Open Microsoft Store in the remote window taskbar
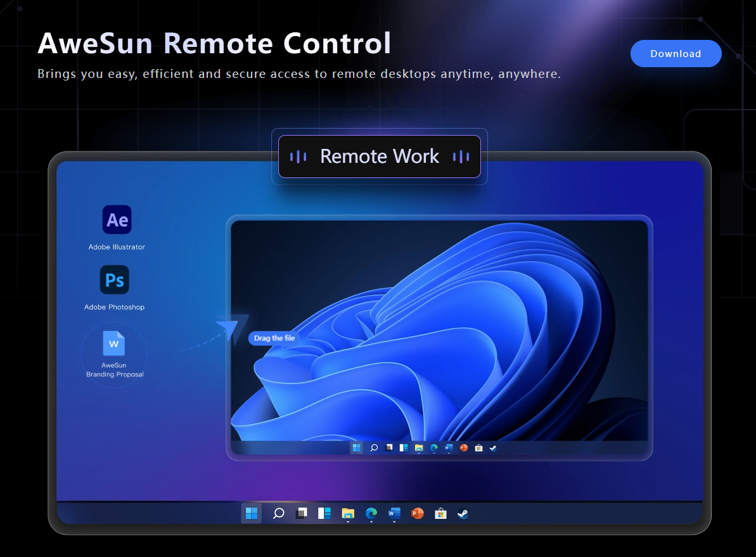The image size is (756, 557). [479, 448]
